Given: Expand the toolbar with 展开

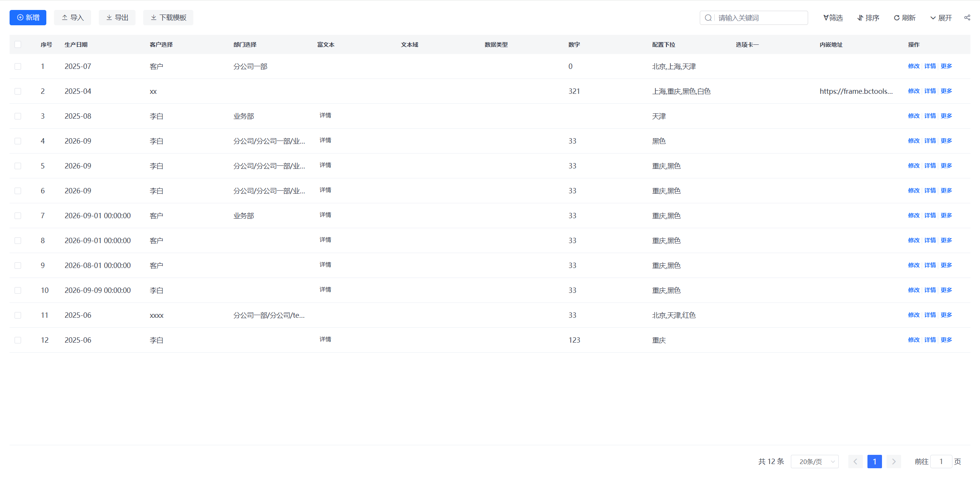Looking at the screenshot, I should pos(941,18).
